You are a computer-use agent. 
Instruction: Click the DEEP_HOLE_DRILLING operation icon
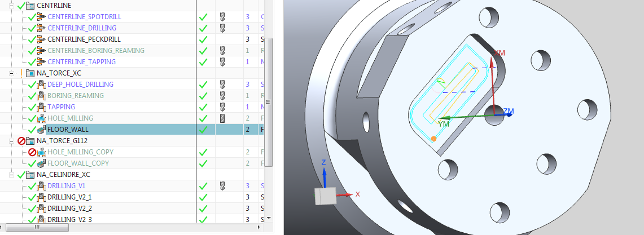coord(40,85)
